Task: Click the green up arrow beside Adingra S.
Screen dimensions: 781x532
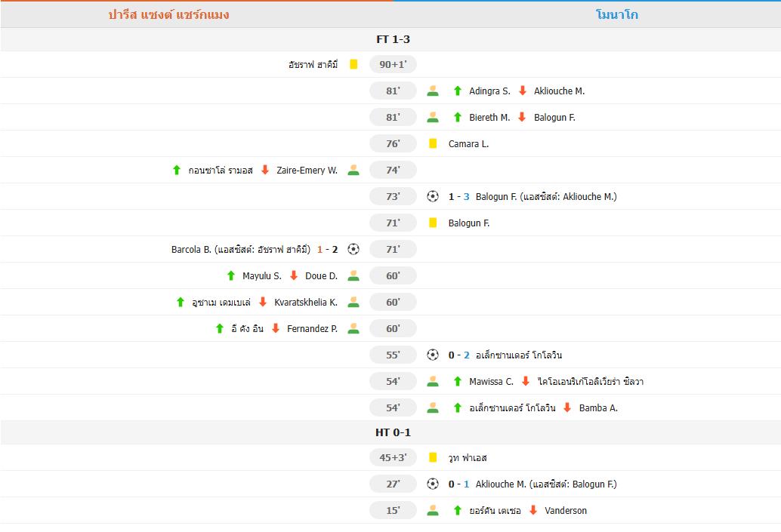Action: pyautogui.click(x=457, y=91)
